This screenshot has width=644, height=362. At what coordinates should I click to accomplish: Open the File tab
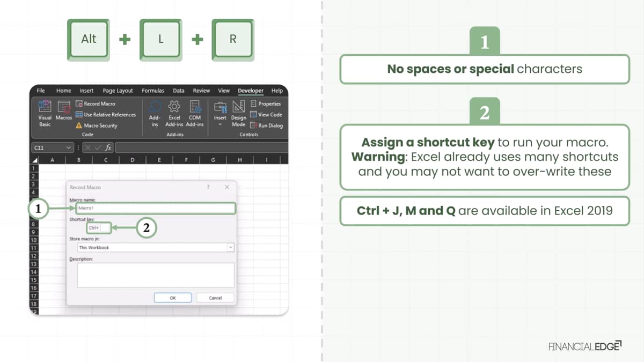(41, 91)
